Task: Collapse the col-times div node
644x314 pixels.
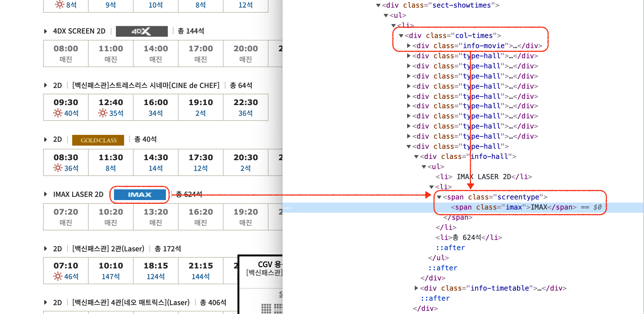Action: tap(401, 36)
